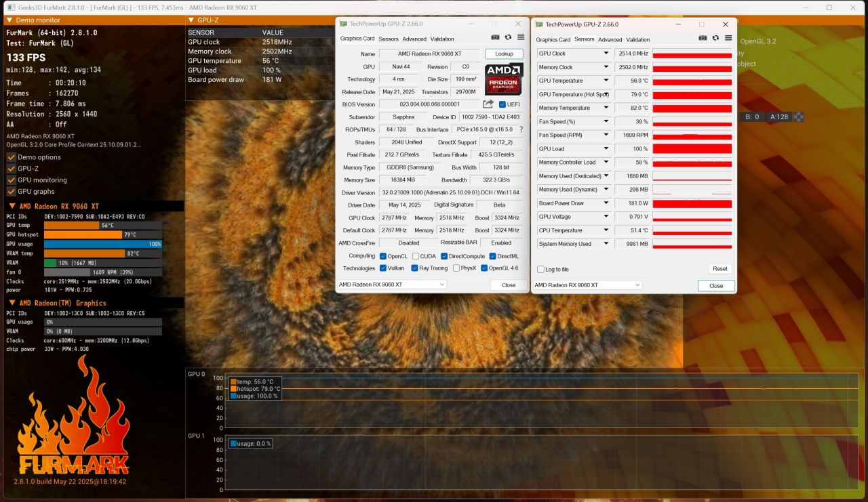Open the Fan Speed (RPM) sensor dropdown
Image resolution: width=868 pixels, height=502 pixels.
pyautogui.click(x=606, y=135)
